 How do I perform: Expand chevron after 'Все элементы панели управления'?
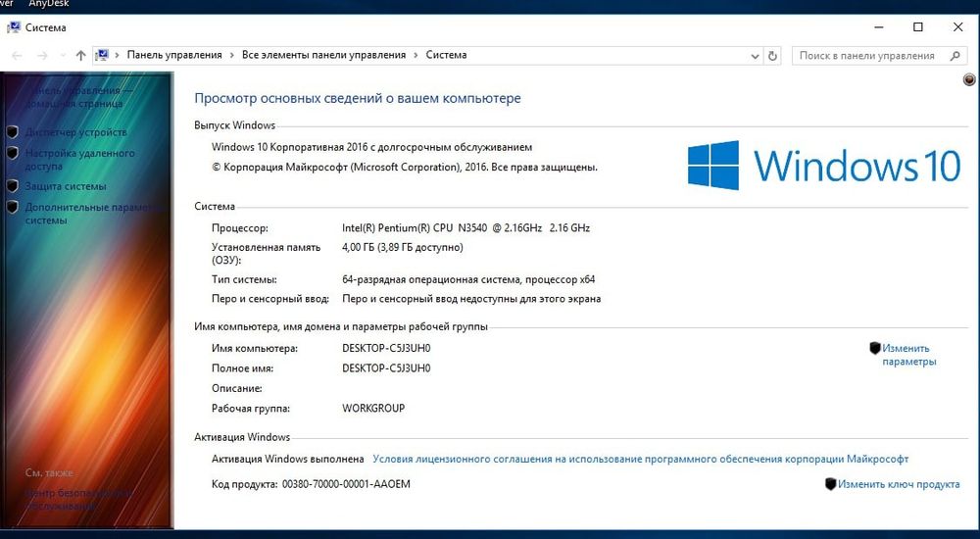pos(416,55)
